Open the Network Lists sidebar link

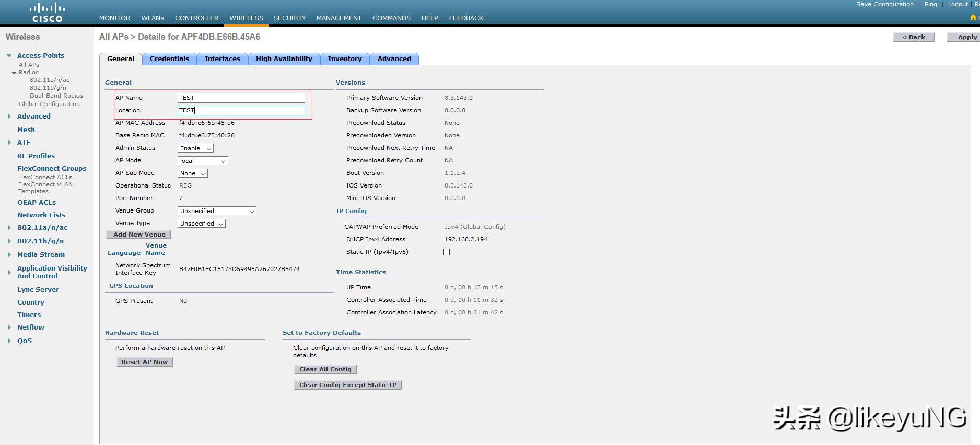point(41,215)
